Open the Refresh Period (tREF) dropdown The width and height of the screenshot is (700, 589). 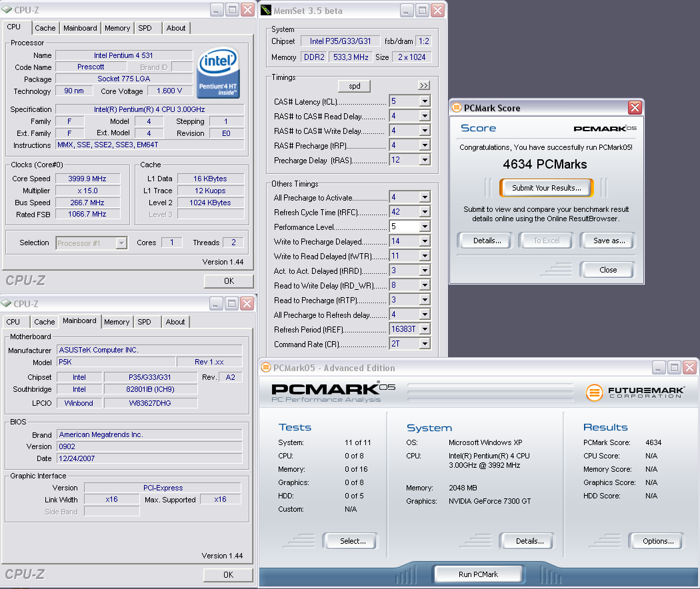425,329
